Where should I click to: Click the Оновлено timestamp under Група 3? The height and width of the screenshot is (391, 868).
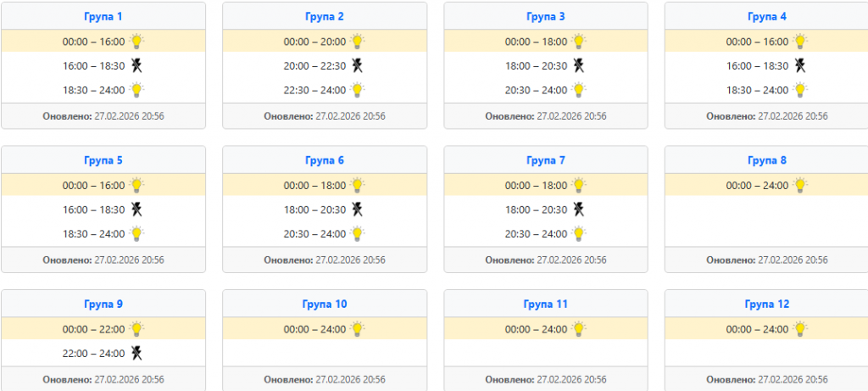tap(546, 116)
